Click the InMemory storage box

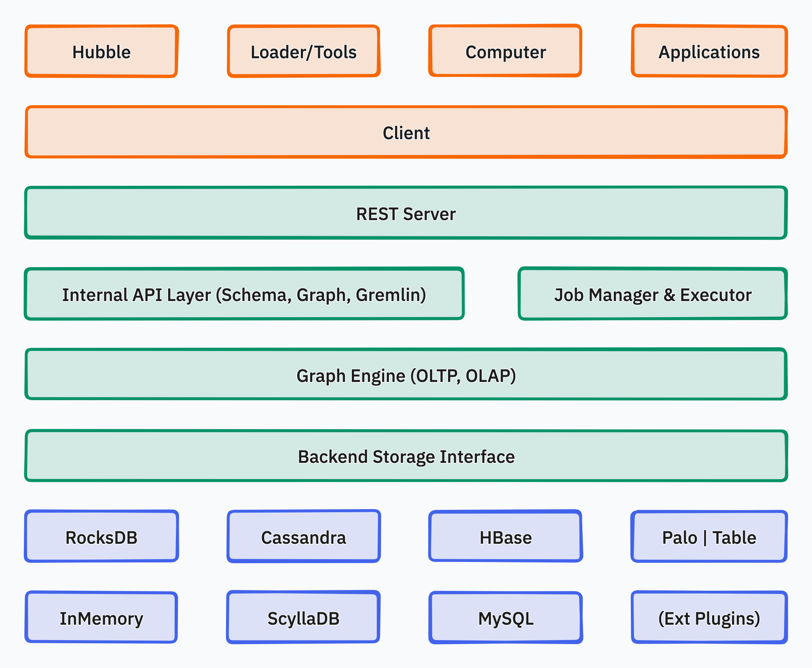[101, 617]
